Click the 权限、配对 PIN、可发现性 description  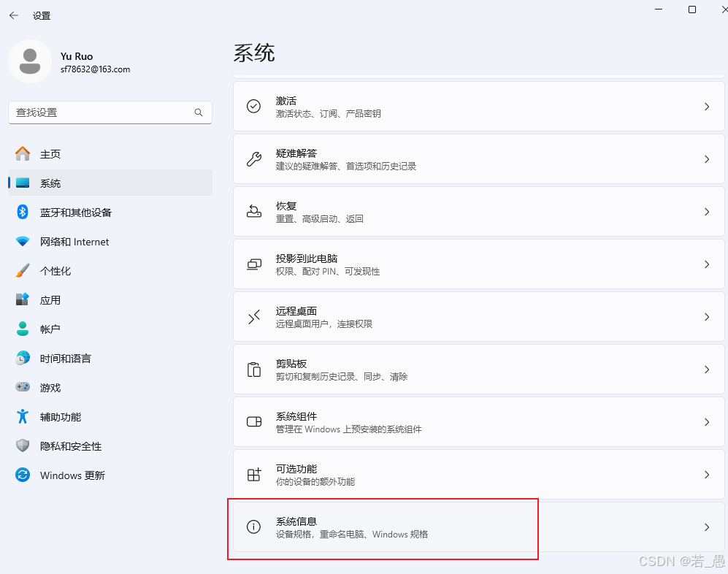pos(328,272)
